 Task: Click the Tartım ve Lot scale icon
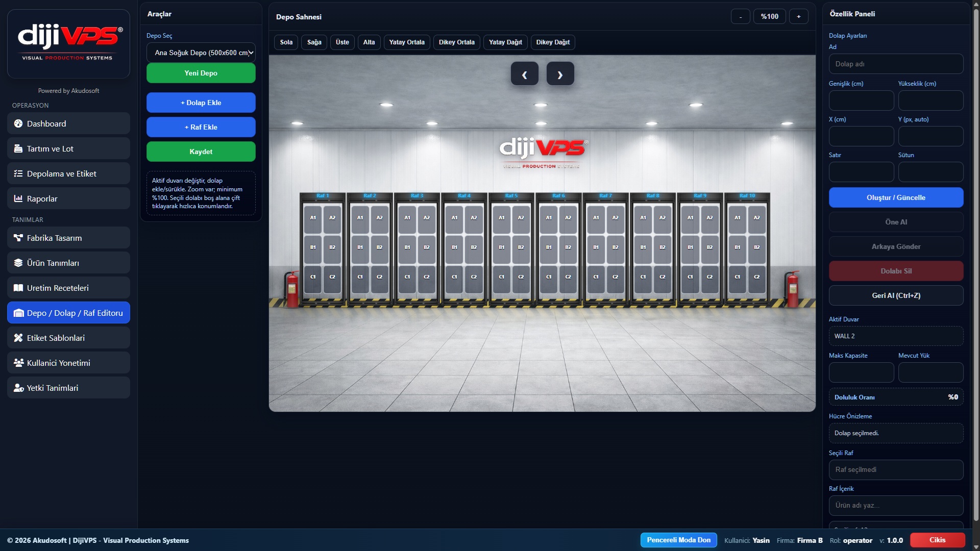(18, 148)
